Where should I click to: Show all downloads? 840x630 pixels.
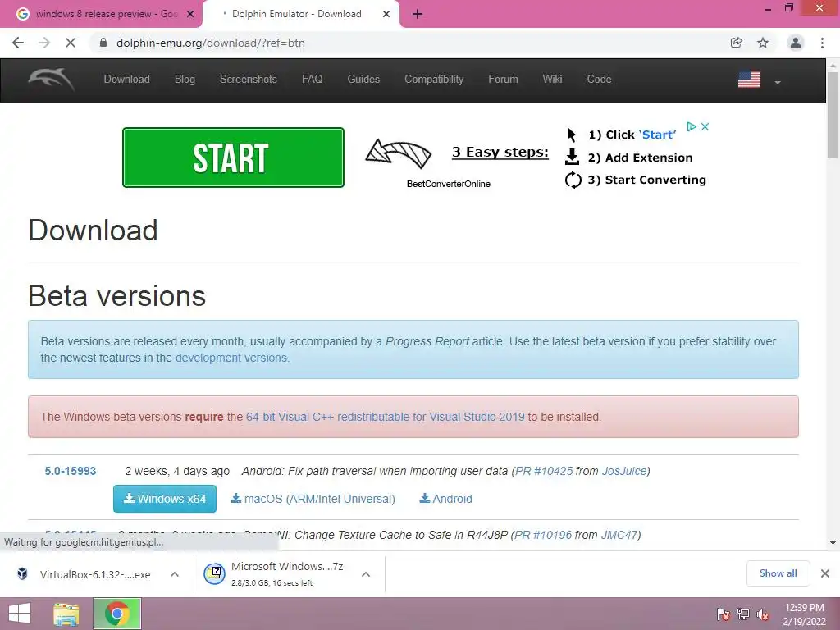pos(778,573)
